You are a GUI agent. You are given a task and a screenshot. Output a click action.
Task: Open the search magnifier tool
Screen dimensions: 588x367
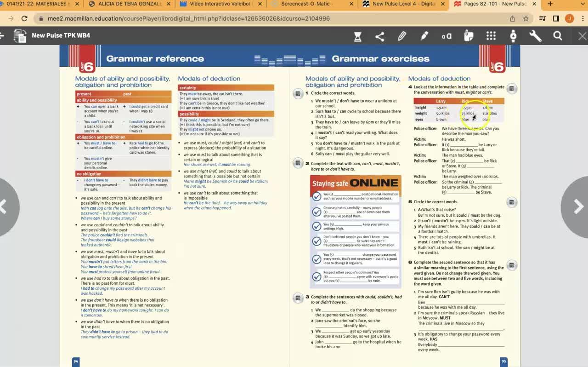(558, 36)
